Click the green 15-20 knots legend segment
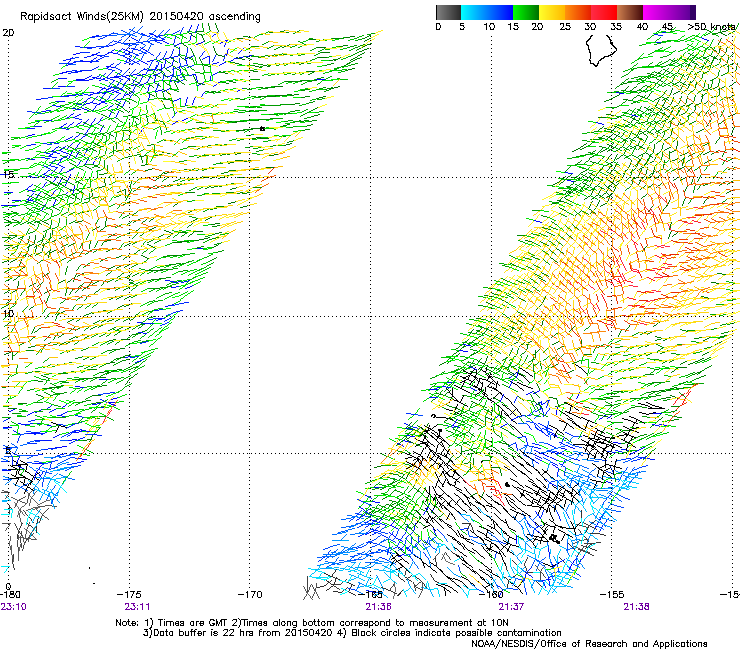 click(526, 12)
